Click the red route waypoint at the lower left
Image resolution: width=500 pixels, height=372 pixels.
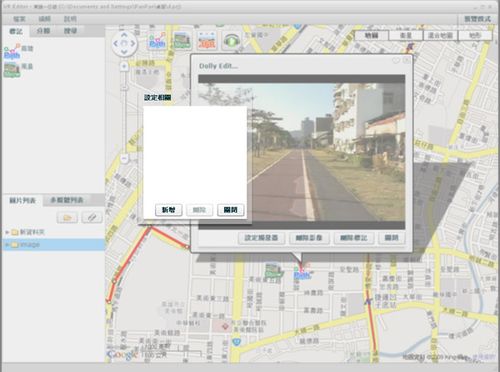(x=108, y=302)
